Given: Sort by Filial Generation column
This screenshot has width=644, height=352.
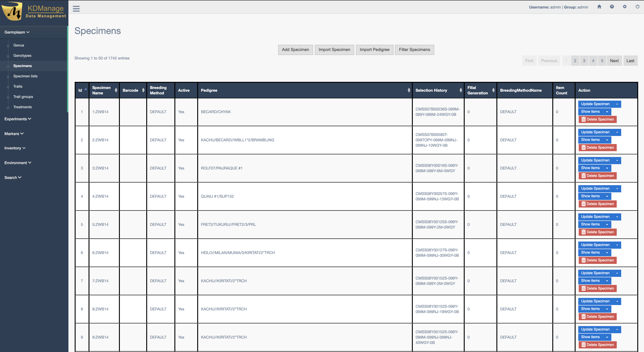Looking at the screenshot, I should pos(493,90).
